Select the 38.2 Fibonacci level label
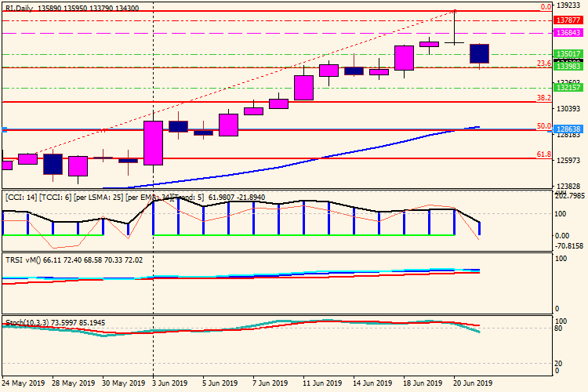 click(x=543, y=98)
